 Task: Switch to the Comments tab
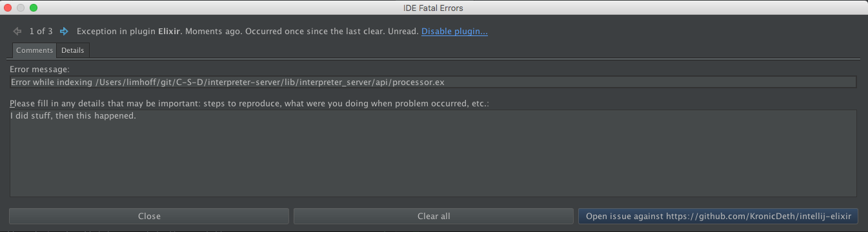pyautogui.click(x=34, y=50)
